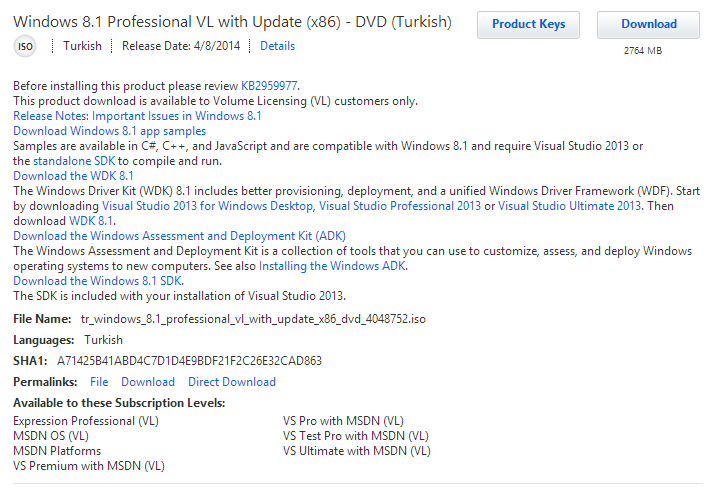Viewport: 716px width, 488px height.
Task: Click Download the Windows 8.1 SDK link
Action: click(x=97, y=281)
